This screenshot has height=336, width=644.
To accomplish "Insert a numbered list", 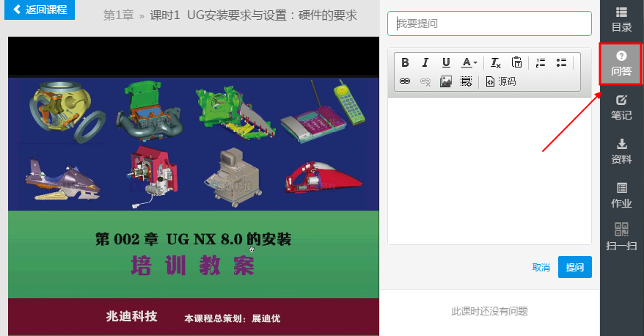I will (541, 62).
